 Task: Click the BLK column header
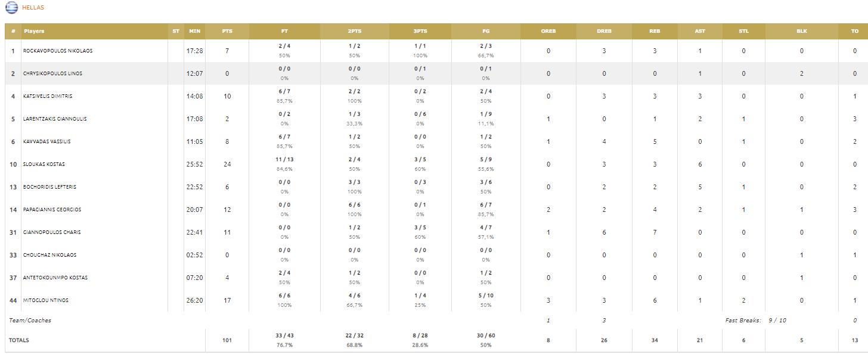[x=802, y=31]
